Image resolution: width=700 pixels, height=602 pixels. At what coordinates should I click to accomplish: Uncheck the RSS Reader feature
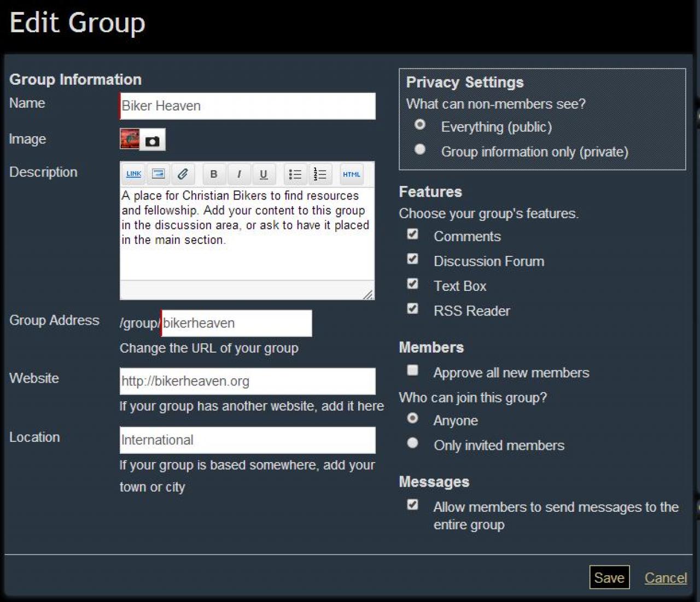[413, 309]
